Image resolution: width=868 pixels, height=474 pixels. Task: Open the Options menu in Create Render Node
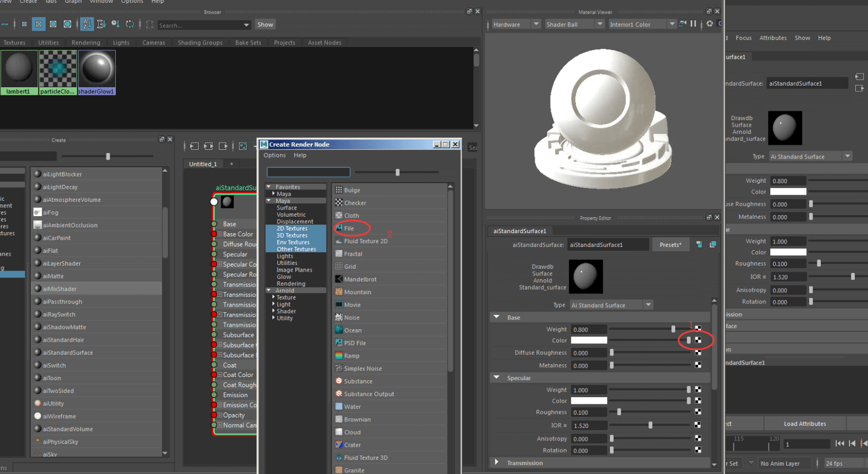pyautogui.click(x=275, y=155)
